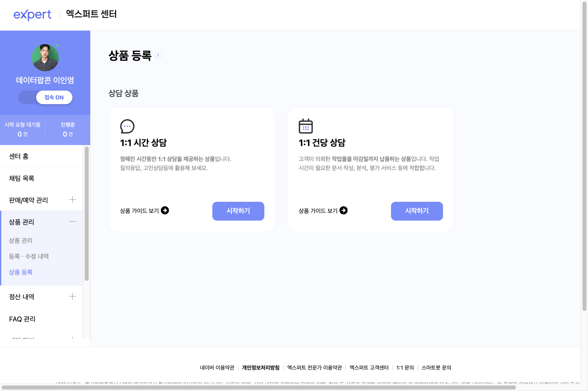Click arrow icon next to 시간 상담 상품 가이드 보기

pos(165,210)
